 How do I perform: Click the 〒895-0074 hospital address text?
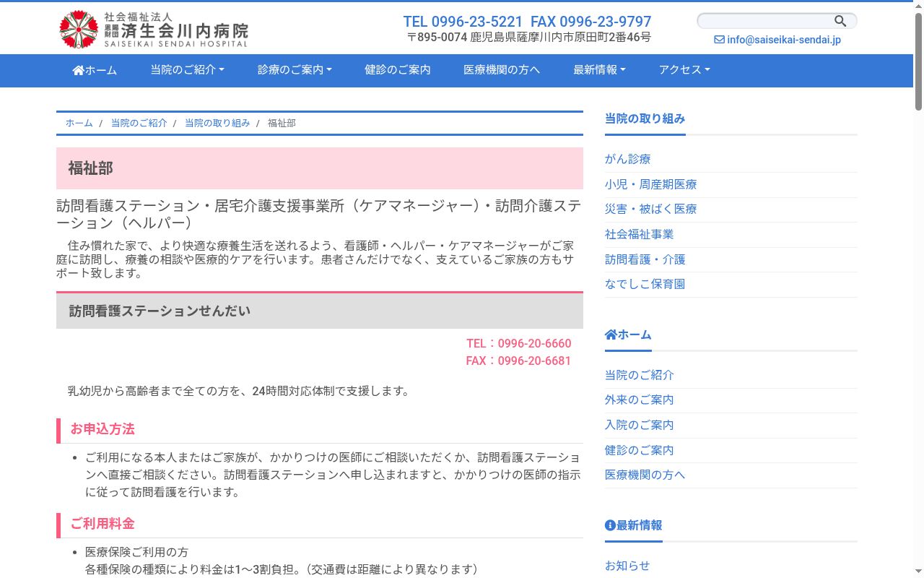tap(528, 37)
